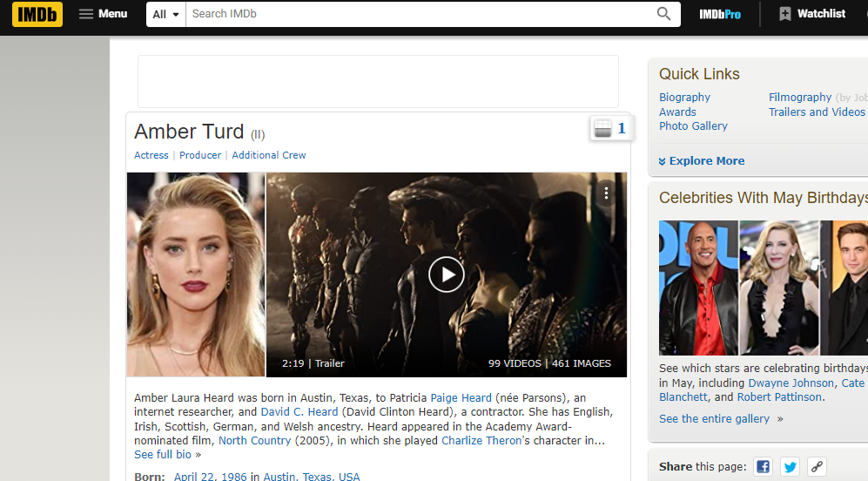Open the Dwayne Johnson link
The height and width of the screenshot is (481, 868).
pyautogui.click(x=791, y=383)
